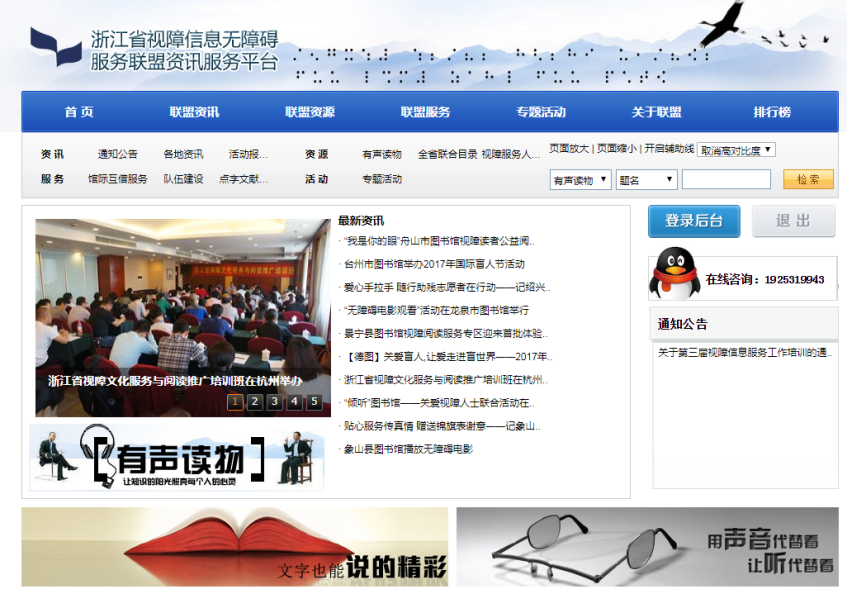Click the 登录后台 login button

point(693,221)
